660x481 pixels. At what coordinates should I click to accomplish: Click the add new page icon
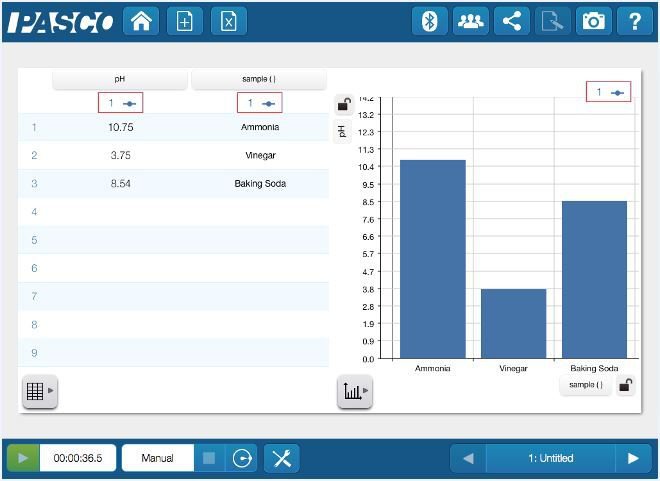click(184, 21)
